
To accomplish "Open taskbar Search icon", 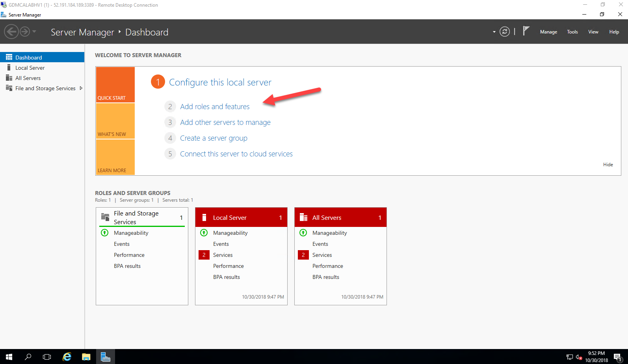I will click(28, 357).
